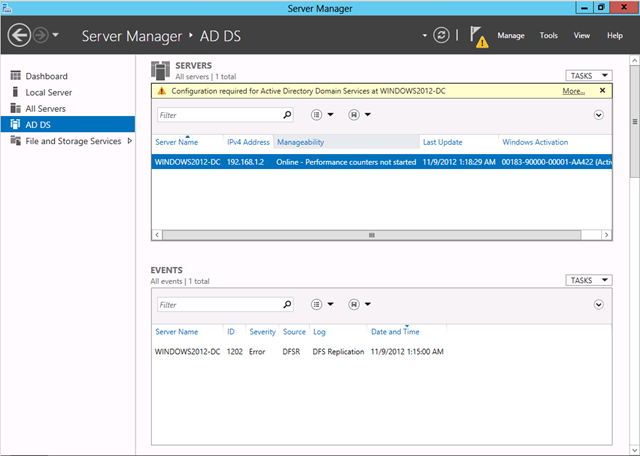This screenshot has height=456, width=640.
Task: Open Notifications flag with warning badge
Action: pyautogui.click(x=479, y=37)
